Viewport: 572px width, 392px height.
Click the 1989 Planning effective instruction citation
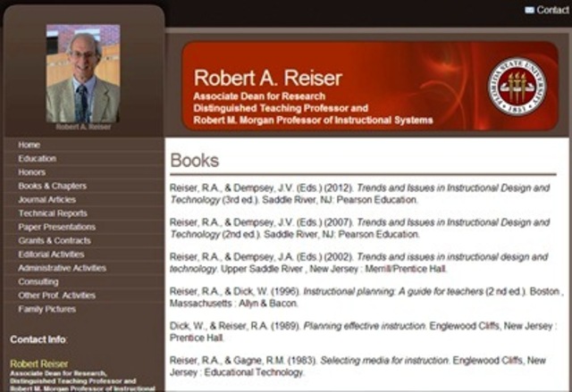(364, 331)
